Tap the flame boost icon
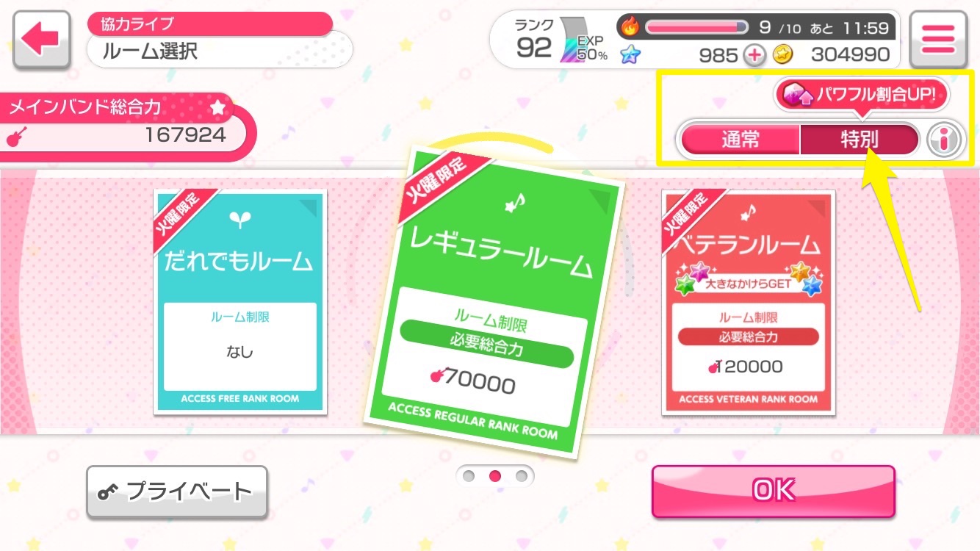The width and height of the screenshot is (980, 551). [630, 27]
